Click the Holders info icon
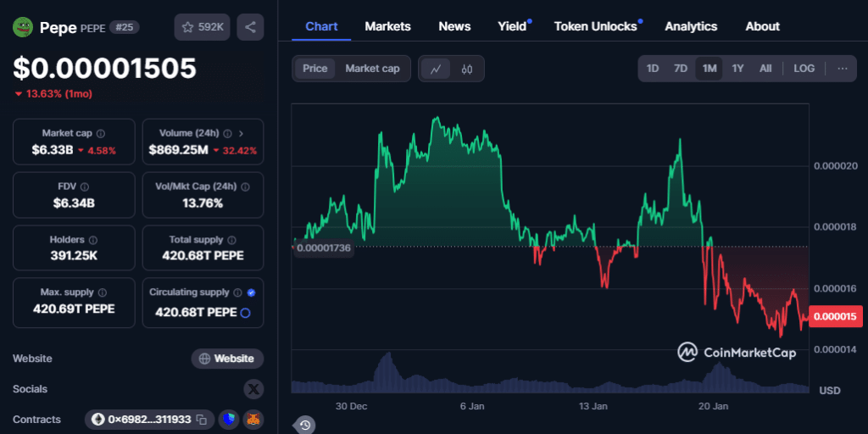The width and height of the screenshot is (868, 434). point(93,240)
